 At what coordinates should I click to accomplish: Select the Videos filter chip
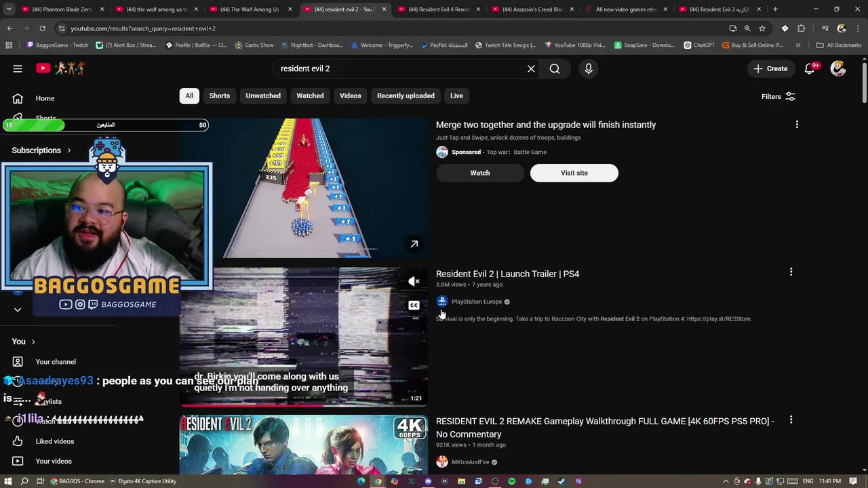(350, 96)
